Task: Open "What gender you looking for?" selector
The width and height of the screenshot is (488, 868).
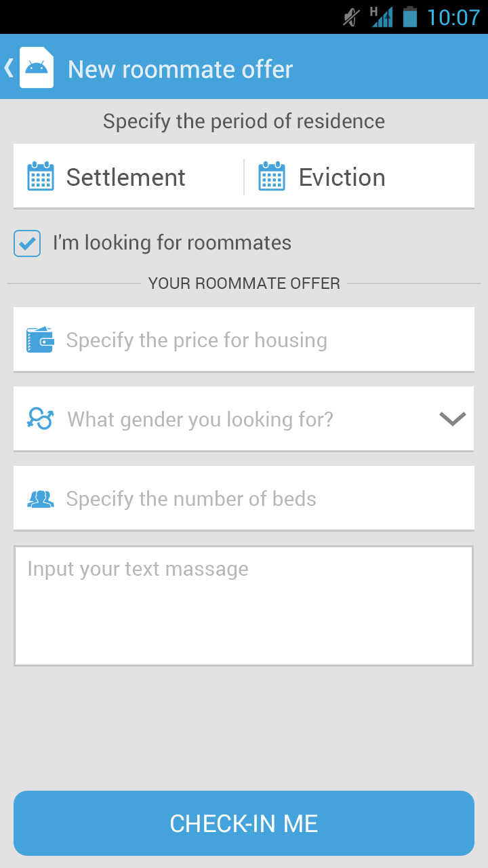Action: 201,420
